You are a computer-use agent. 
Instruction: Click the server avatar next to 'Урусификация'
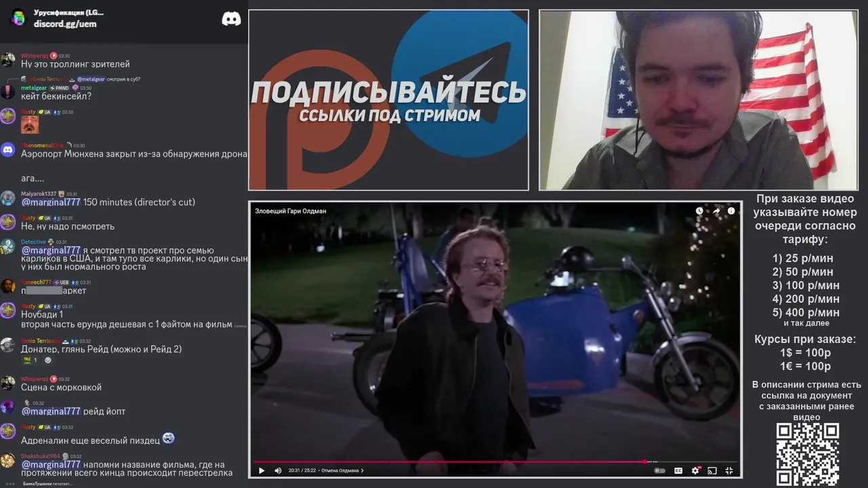[18, 18]
